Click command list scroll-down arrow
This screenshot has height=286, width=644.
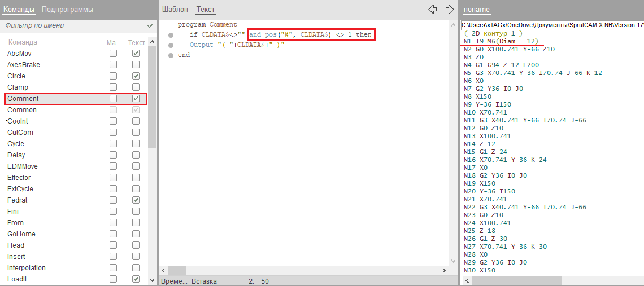(x=152, y=280)
